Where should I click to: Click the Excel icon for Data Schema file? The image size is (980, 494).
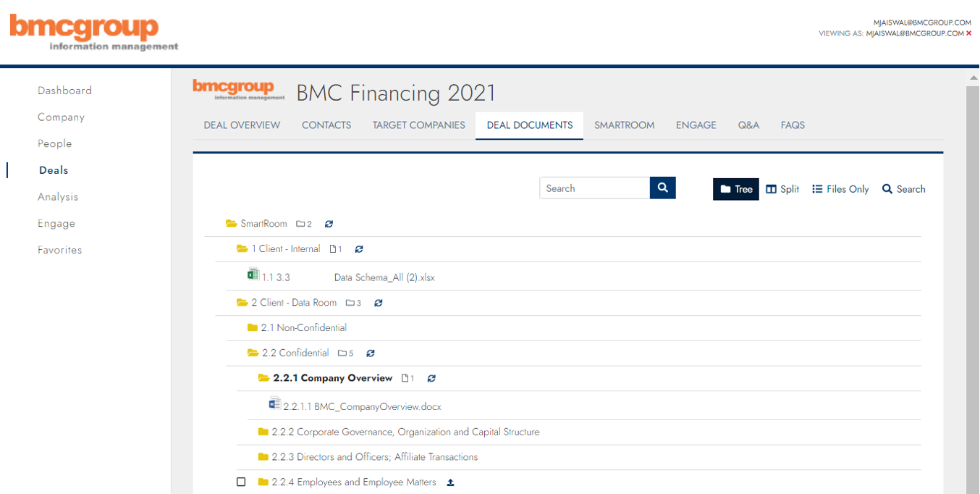click(253, 275)
